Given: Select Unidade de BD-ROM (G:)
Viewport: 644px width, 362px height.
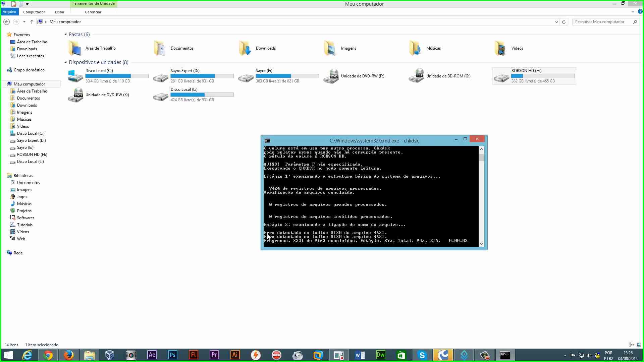Looking at the screenshot, I should (x=440, y=76).
